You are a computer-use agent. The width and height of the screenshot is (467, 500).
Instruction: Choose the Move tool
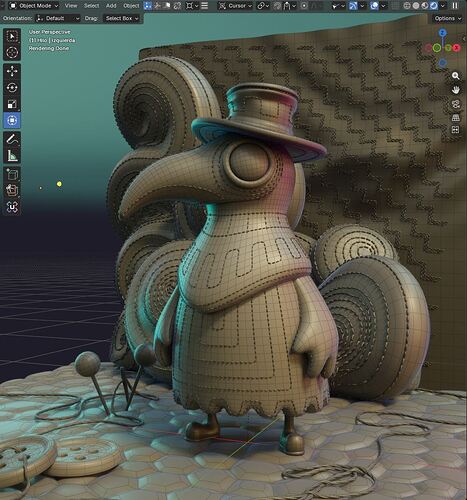12,71
